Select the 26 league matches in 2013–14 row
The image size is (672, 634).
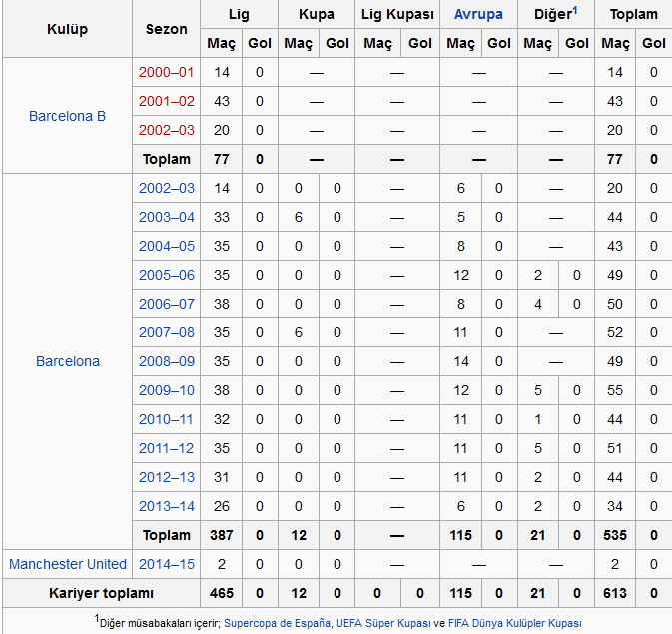(x=221, y=506)
